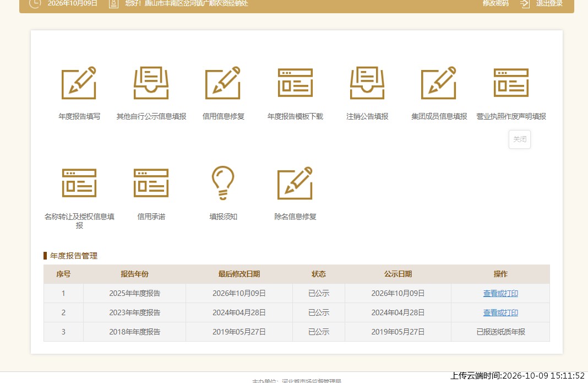
Task: Click 已公示 status in the 2025 row
Action: click(x=319, y=293)
